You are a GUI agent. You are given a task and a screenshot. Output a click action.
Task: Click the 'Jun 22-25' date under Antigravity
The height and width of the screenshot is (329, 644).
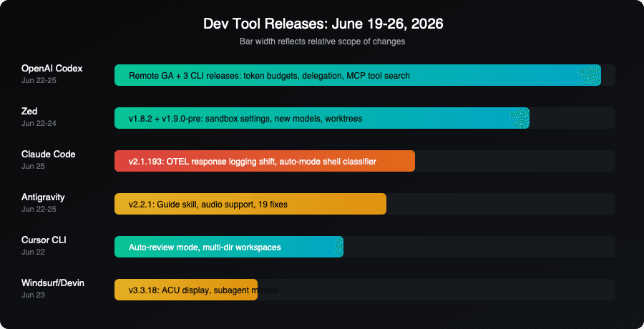coord(39,209)
